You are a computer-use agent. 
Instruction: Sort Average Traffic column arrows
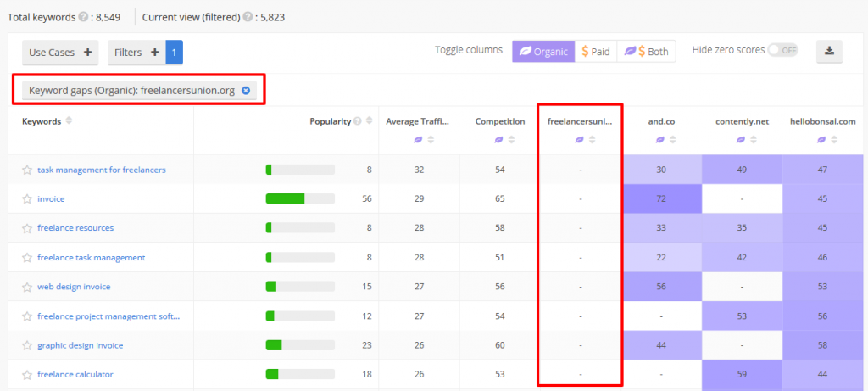pos(431,140)
